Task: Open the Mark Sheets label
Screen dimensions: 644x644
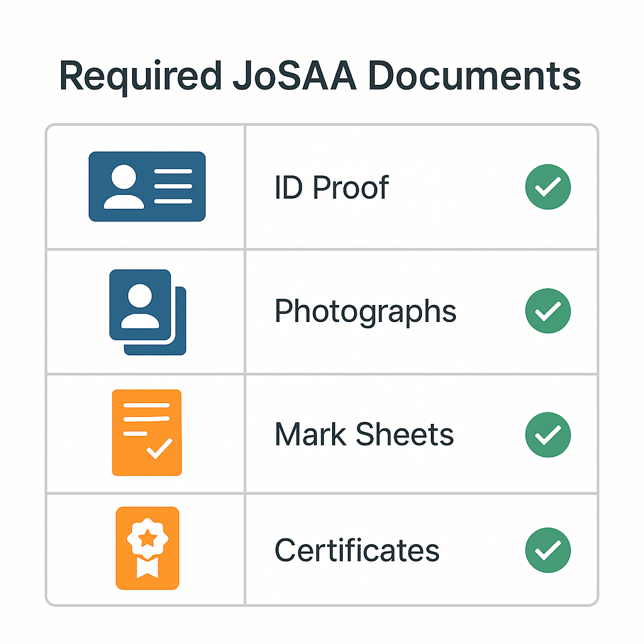Action: 364,435
